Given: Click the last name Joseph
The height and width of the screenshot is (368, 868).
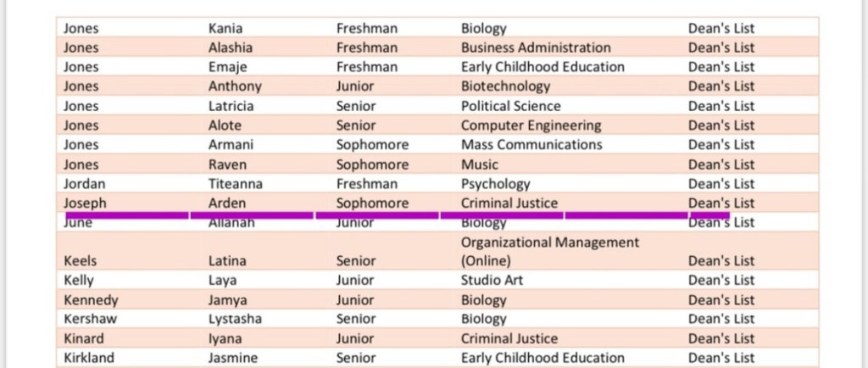Looking at the screenshot, I should pyautogui.click(x=85, y=204).
